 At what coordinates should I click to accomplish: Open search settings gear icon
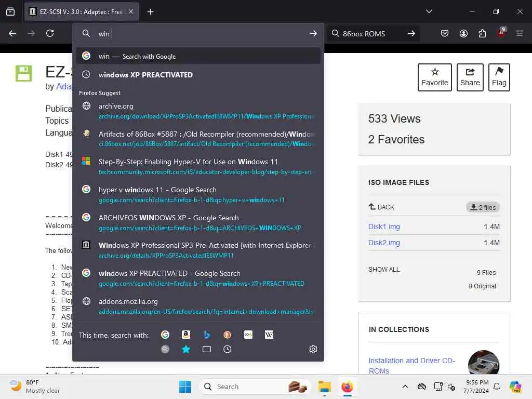click(313, 349)
